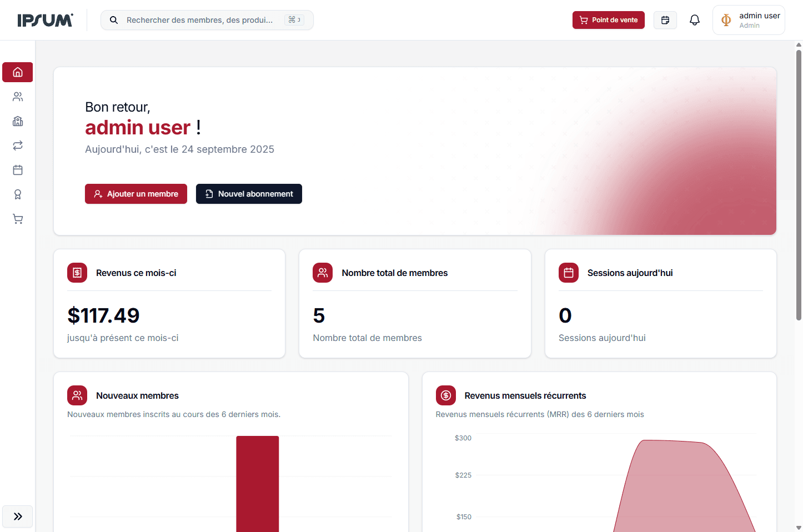
Task: Open the notifications bell icon
Action: point(694,19)
